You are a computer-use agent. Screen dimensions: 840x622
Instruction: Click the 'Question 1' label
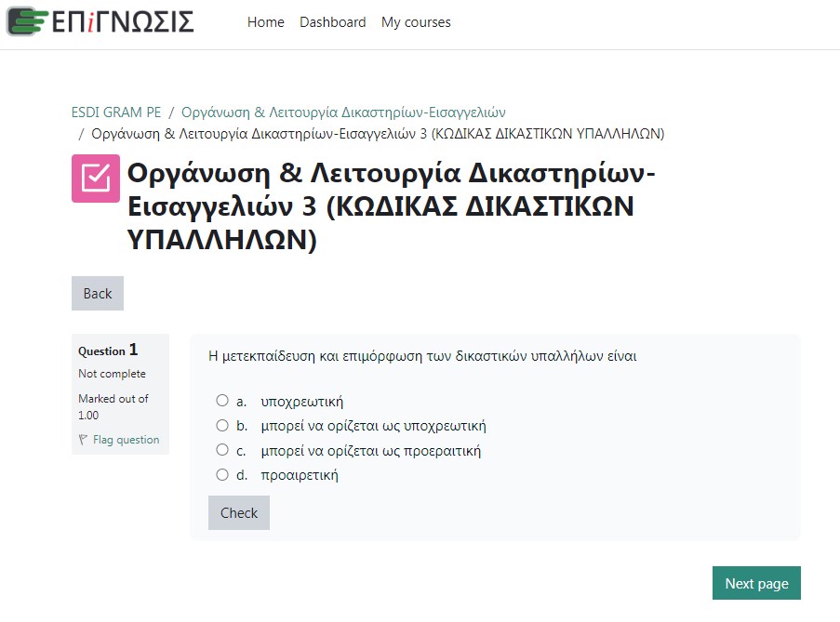pos(108,351)
